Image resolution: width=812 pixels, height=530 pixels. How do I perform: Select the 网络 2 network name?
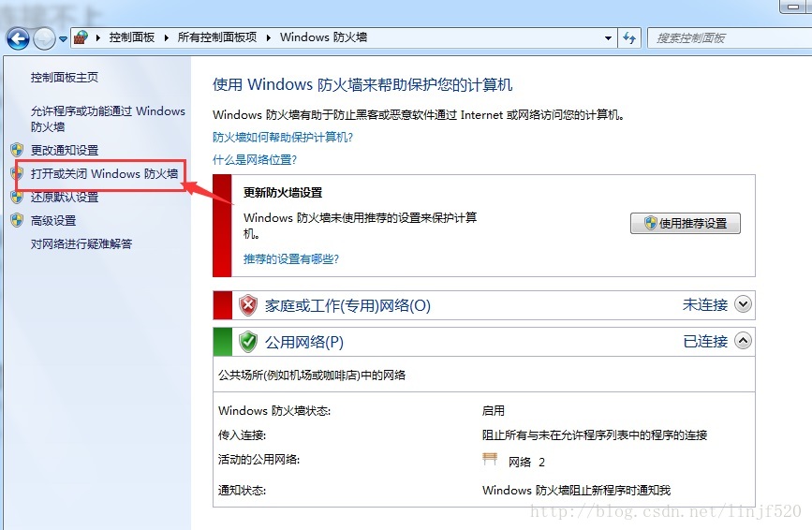click(x=526, y=462)
